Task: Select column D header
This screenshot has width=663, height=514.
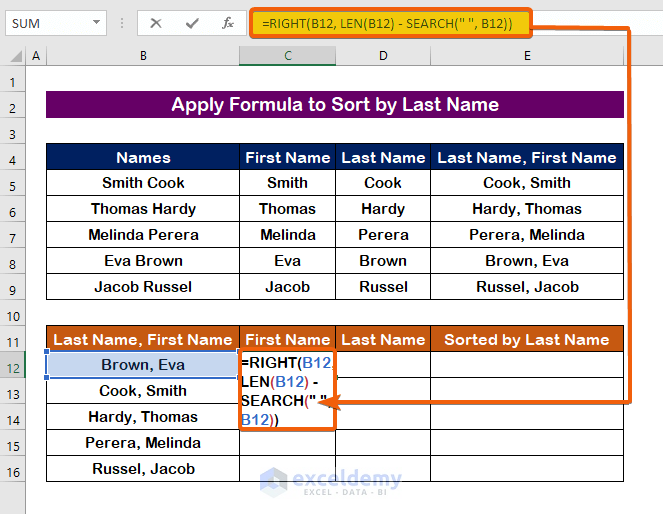Action: click(x=383, y=57)
